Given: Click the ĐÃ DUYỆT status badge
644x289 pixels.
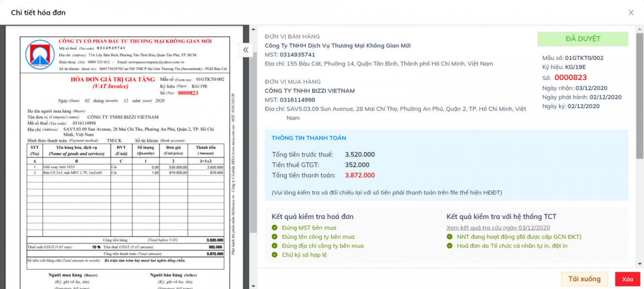Looking at the screenshot, I should (583, 39).
